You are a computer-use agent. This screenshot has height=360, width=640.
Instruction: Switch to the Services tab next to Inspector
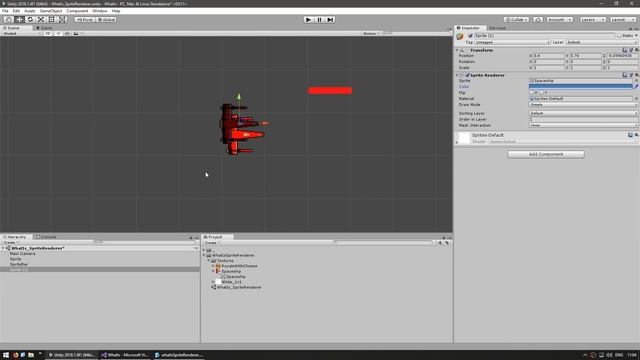[497, 28]
